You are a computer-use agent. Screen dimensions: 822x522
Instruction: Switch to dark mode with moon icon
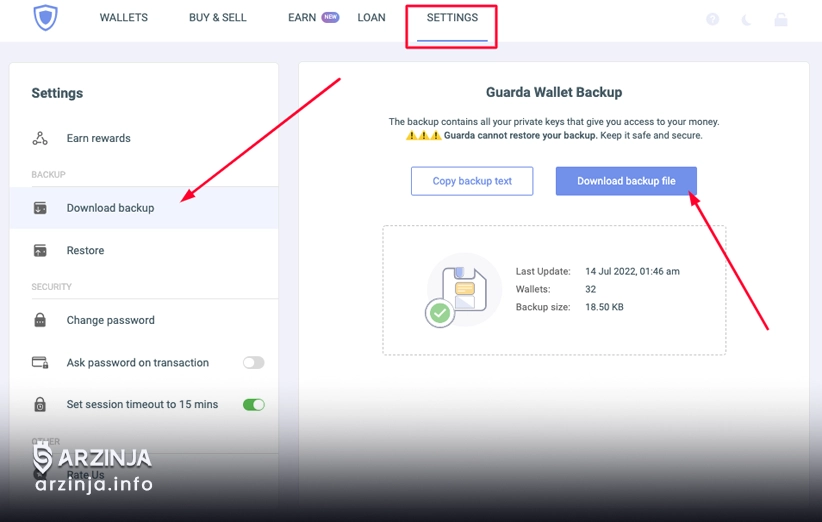click(x=746, y=19)
